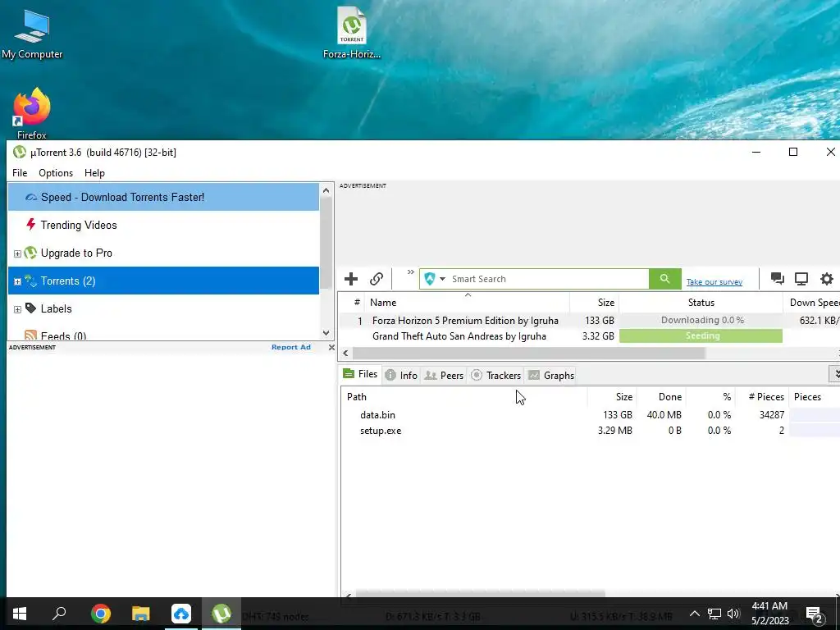Switch to the Peers tab
This screenshot has width=840, height=630.
pyautogui.click(x=444, y=376)
